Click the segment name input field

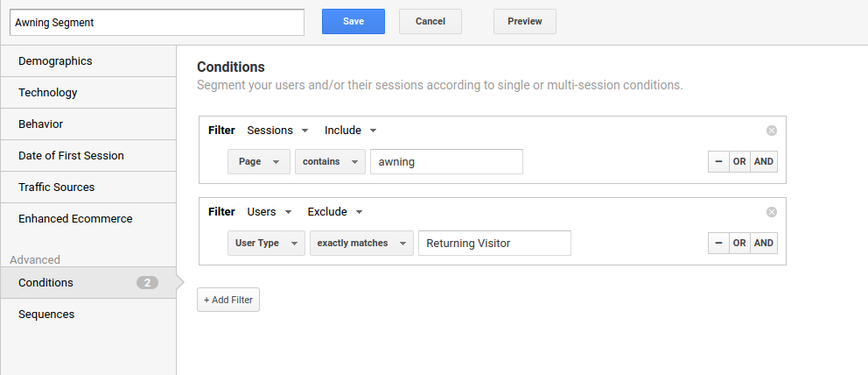(157, 23)
